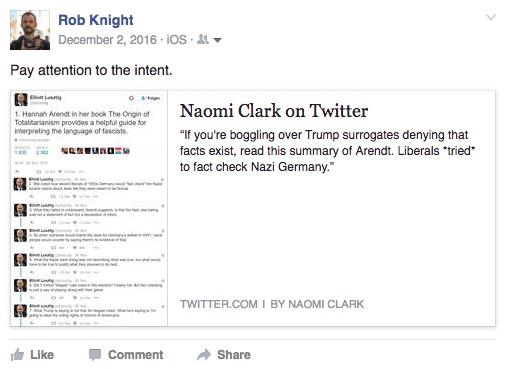Open the December 2, 2016 timestamp
The width and height of the screenshot is (505, 369).
point(107,40)
